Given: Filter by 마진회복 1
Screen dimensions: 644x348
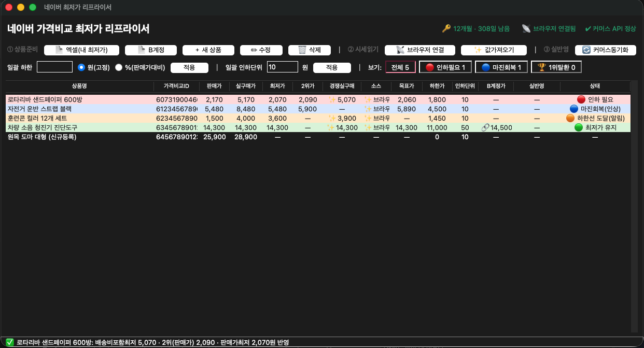Looking at the screenshot, I should [x=501, y=67].
